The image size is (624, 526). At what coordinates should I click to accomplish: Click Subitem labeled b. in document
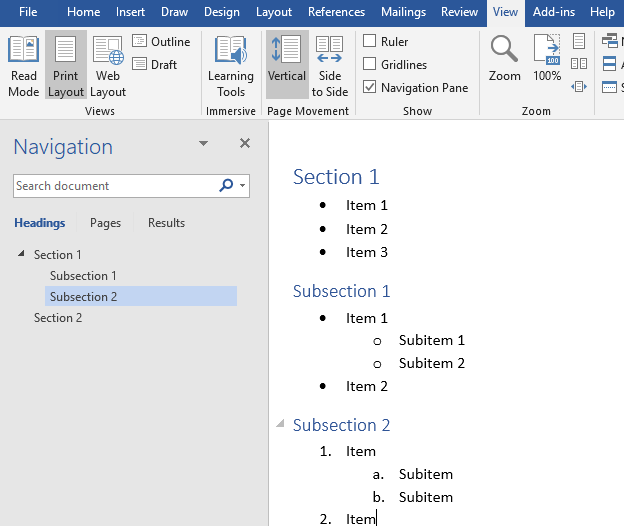tap(426, 497)
